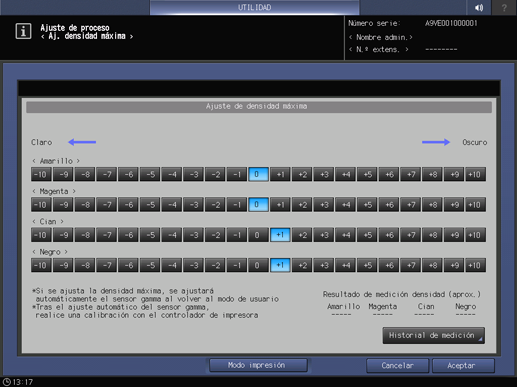The height and width of the screenshot is (387, 517).
Task: Choose Negro value +4
Action: (x=345, y=265)
